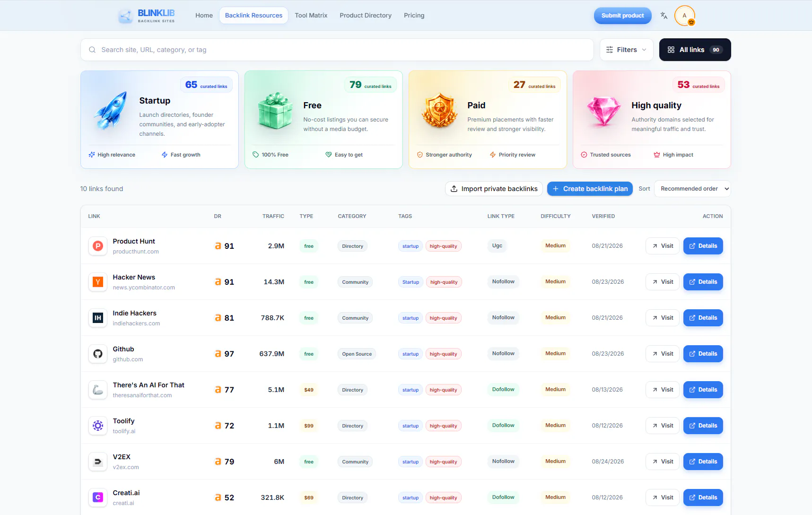Open the language translation switcher icon
This screenshot has width=812, height=515.
(x=664, y=16)
